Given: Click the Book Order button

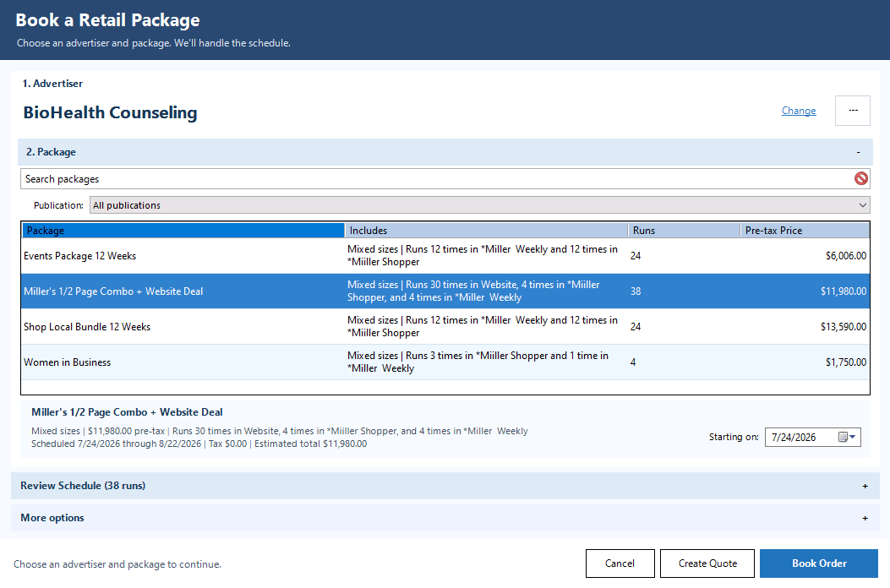Looking at the screenshot, I should (x=819, y=563).
